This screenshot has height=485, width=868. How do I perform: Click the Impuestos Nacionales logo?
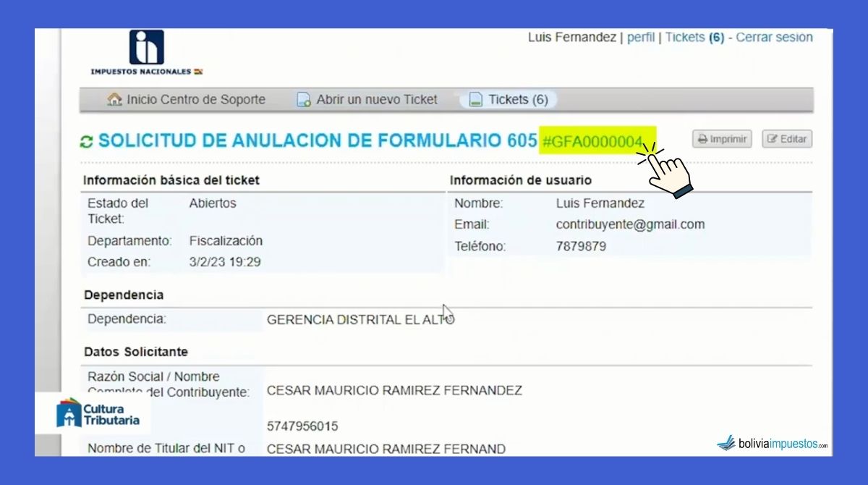146,51
